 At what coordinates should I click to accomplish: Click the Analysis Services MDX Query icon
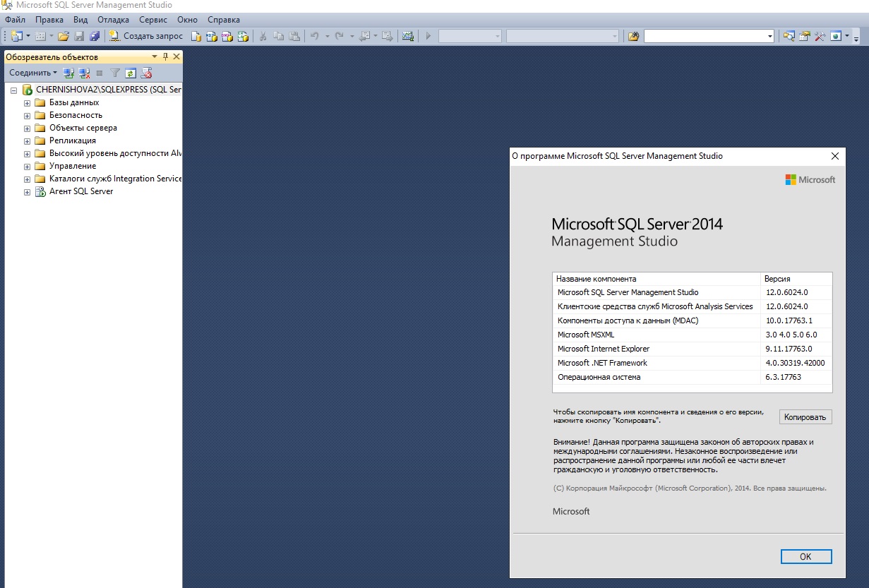[x=212, y=36]
